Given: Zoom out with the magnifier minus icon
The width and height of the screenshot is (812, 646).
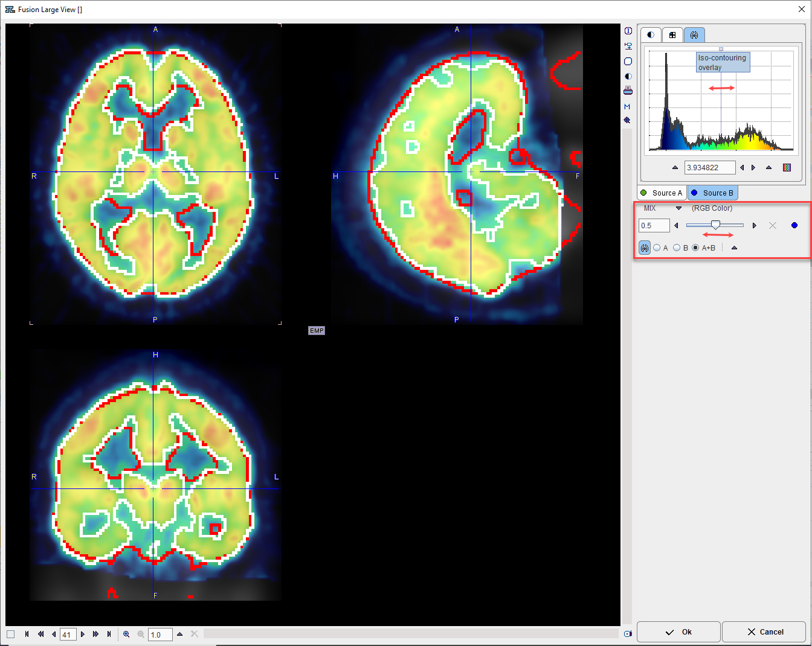Looking at the screenshot, I should pos(141,634).
